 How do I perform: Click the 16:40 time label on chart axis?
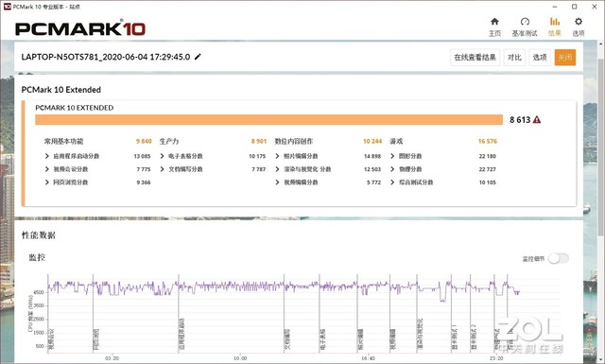pos(368,358)
